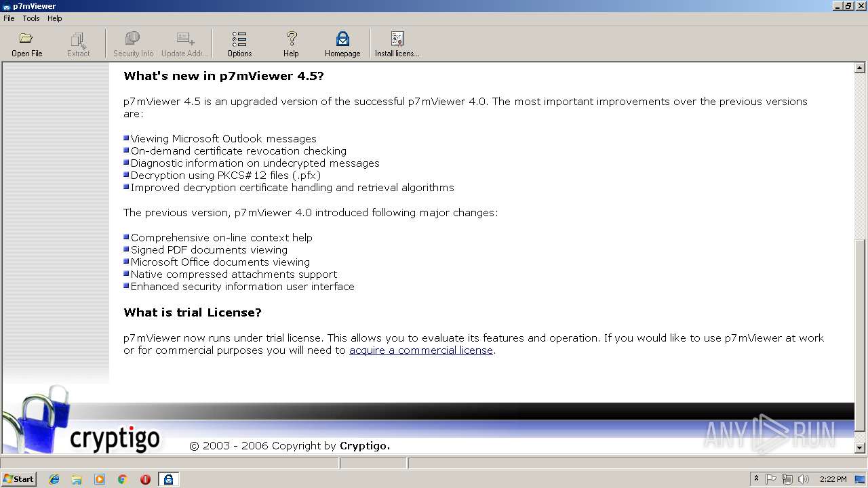The height and width of the screenshot is (488, 868).
Task: Click the Install licens... toolbar icon
Action: tap(397, 44)
